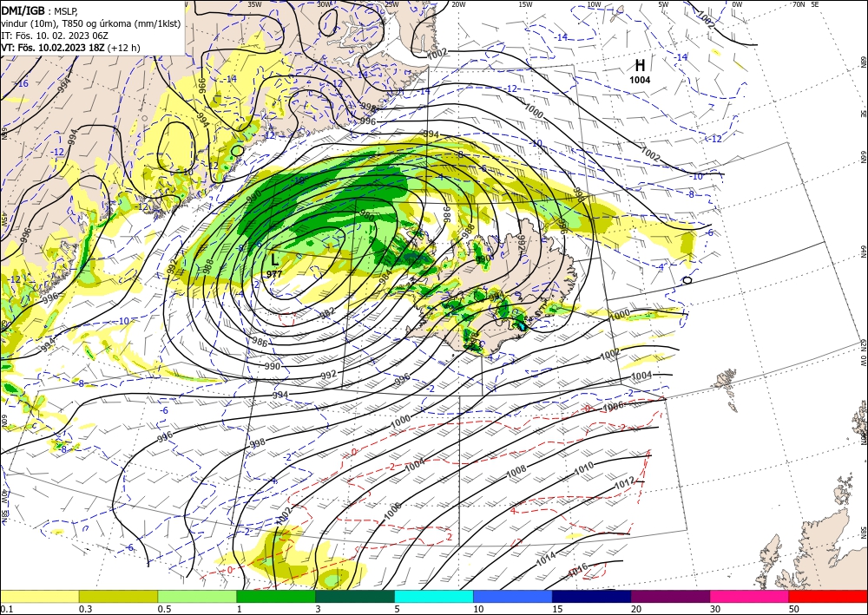The image size is (868, 615).
Task: Click the 1012 isobar label
Action: 624,484
